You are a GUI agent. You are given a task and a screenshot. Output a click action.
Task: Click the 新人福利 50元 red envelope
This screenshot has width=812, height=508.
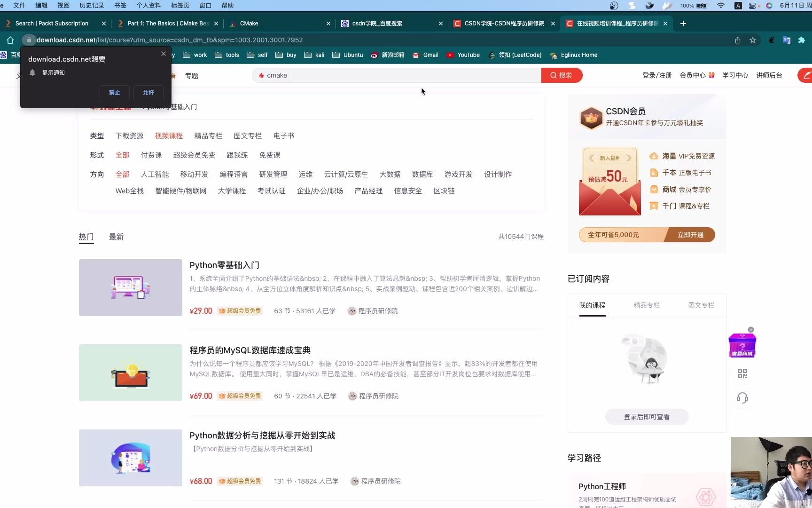[610, 182]
